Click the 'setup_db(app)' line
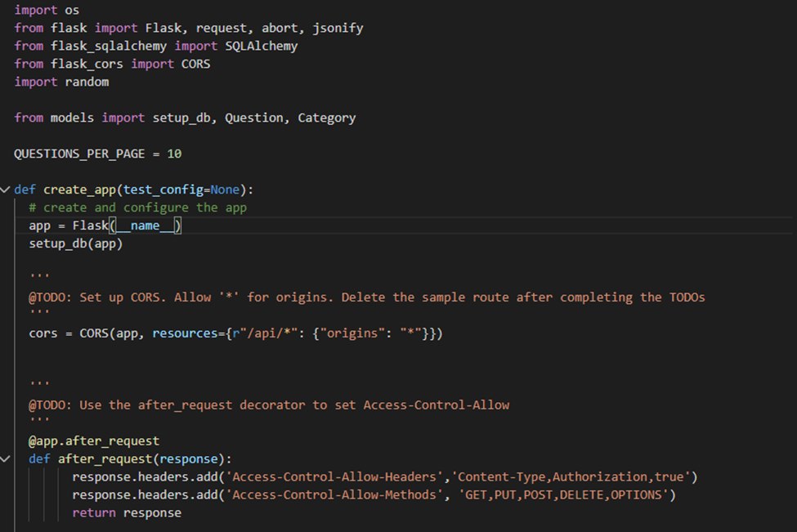The height and width of the screenshot is (532, 797). 76,244
